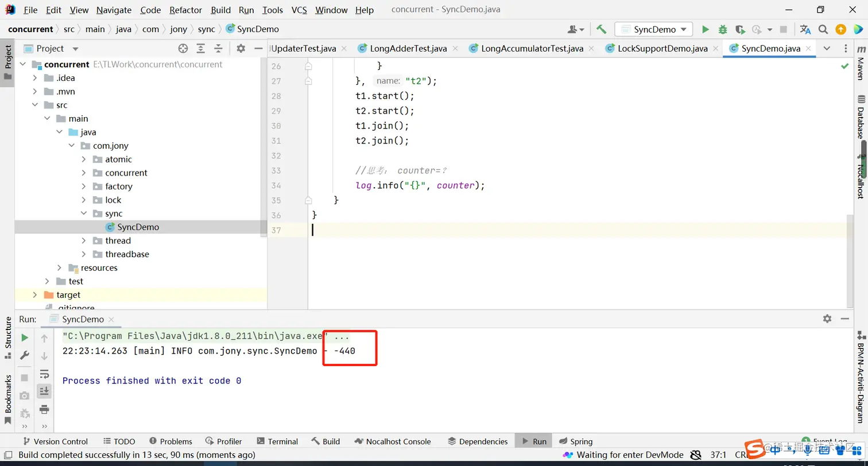Image resolution: width=868 pixels, height=466 pixels.
Task: Toggle scroll to end in Run console
Action: pyautogui.click(x=44, y=391)
